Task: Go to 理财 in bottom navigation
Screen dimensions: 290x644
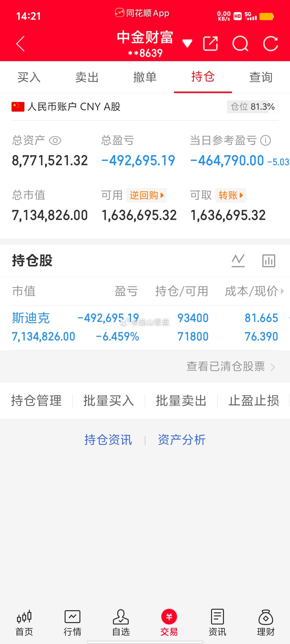Action: coord(266,623)
